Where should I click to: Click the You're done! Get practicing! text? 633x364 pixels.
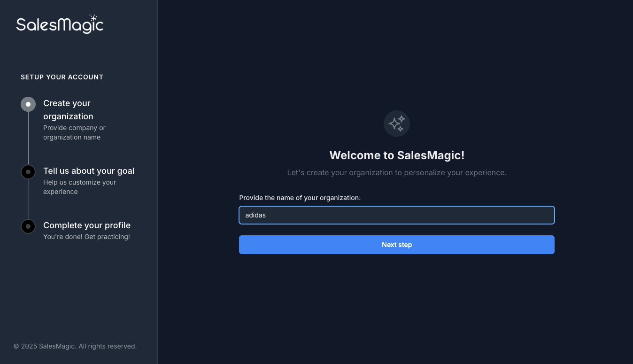click(x=86, y=237)
